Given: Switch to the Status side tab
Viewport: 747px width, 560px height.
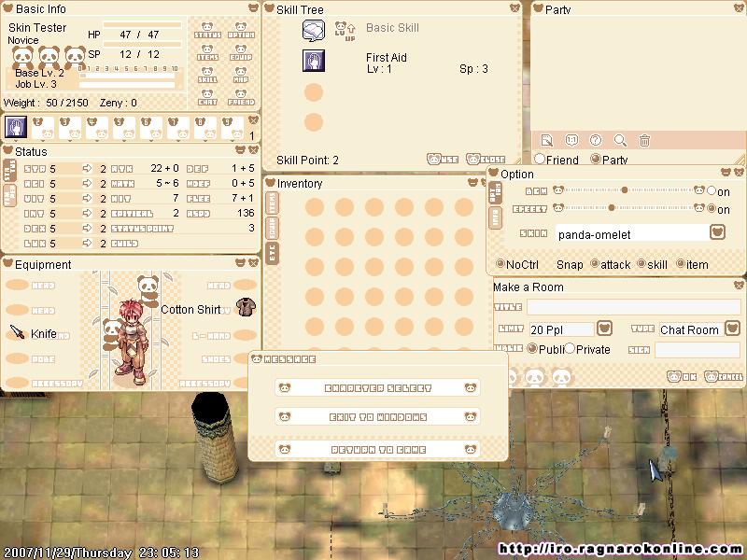Looking at the screenshot, I should [9, 171].
